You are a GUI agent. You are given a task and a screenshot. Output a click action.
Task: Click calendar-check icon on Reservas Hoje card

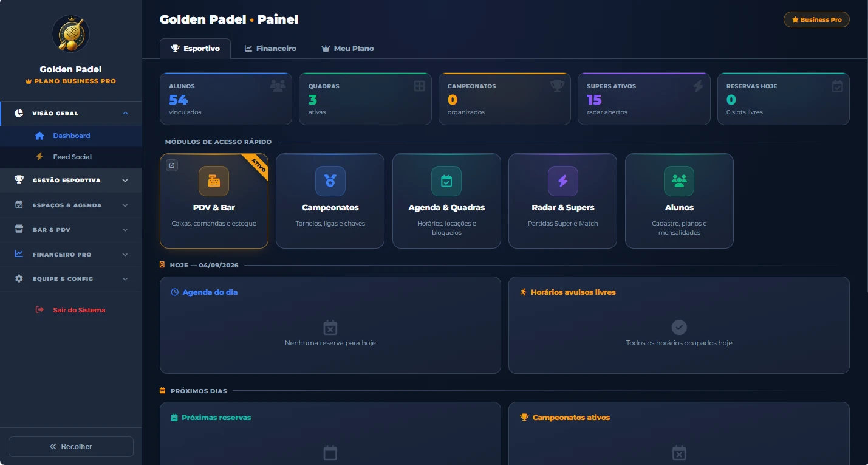[x=837, y=86]
